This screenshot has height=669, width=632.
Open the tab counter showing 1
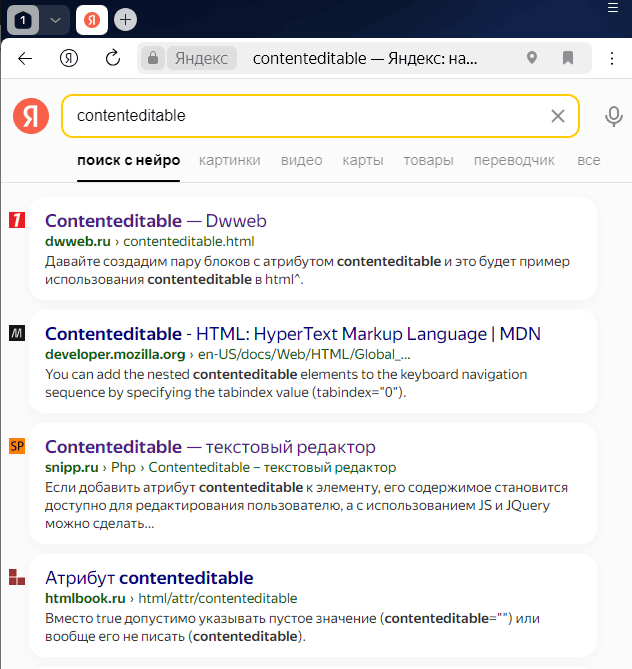click(x=23, y=20)
